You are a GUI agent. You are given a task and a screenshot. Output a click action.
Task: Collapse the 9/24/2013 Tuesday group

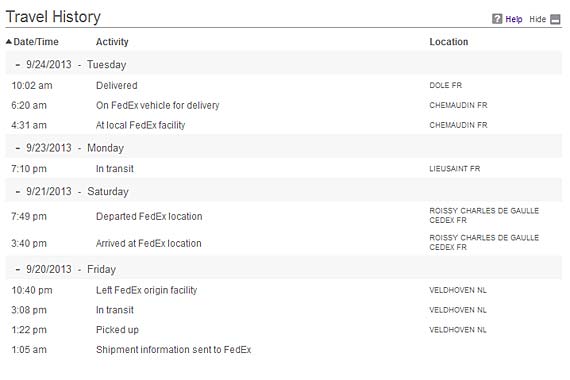[17, 65]
